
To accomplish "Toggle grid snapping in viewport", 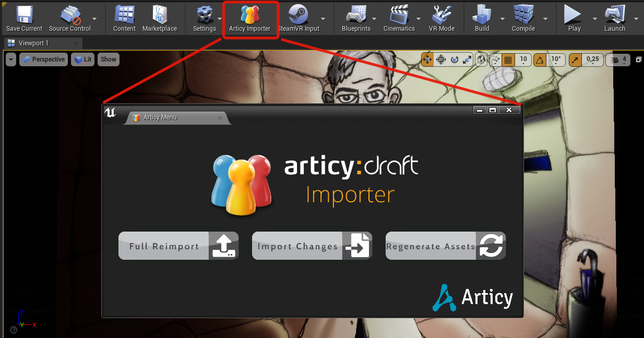I will [x=508, y=59].
